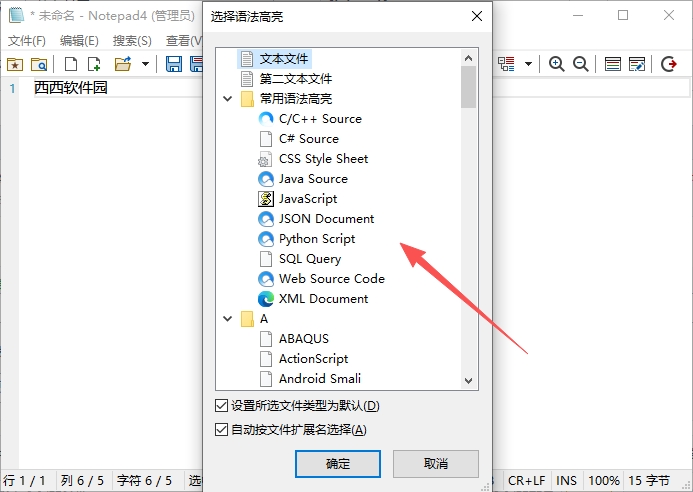The height and width of the screenshot is (492, 693).
Task: Click the Java Source row icon
Action: tap(266, 179)
